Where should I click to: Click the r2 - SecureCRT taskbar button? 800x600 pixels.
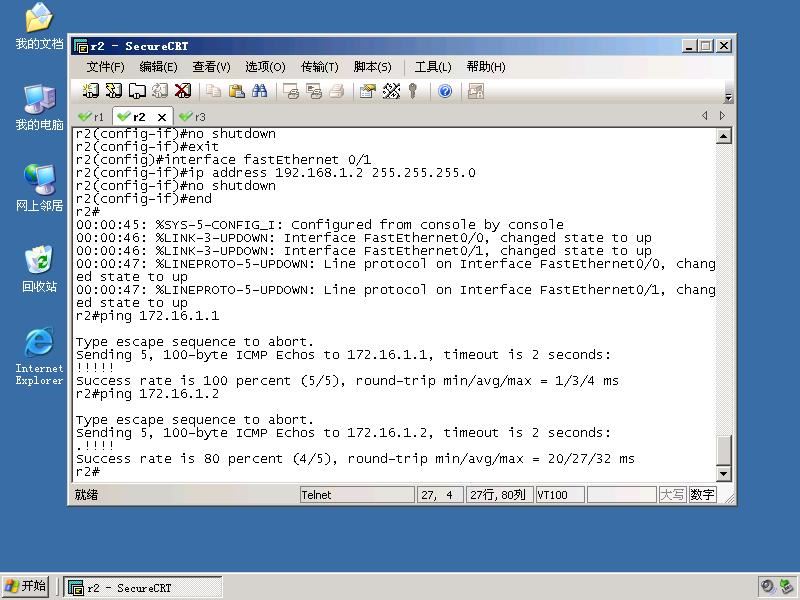point(143,588)
